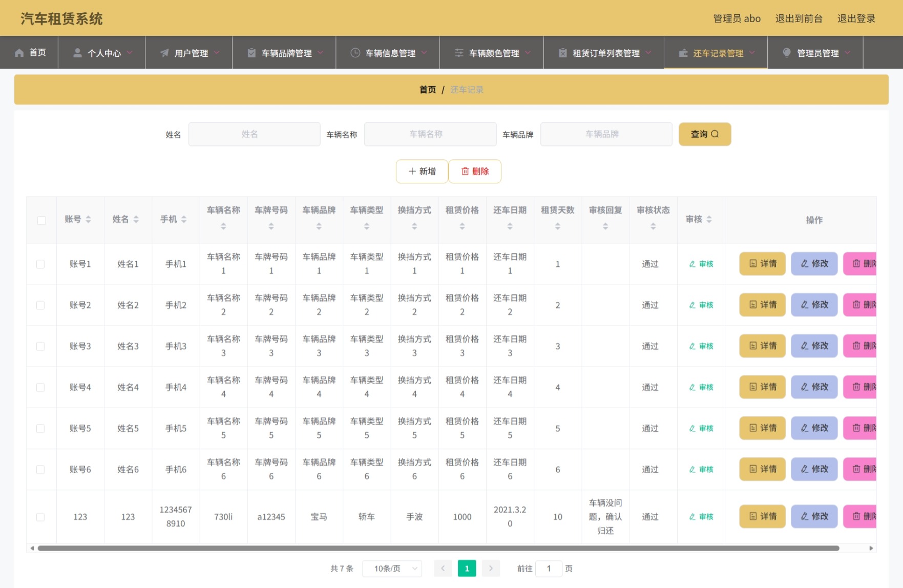Image resolution: width=903 pixels, height=588 pixels.
Task: Check the row checkbox for 账号6
Action: [x=40, y=470]
